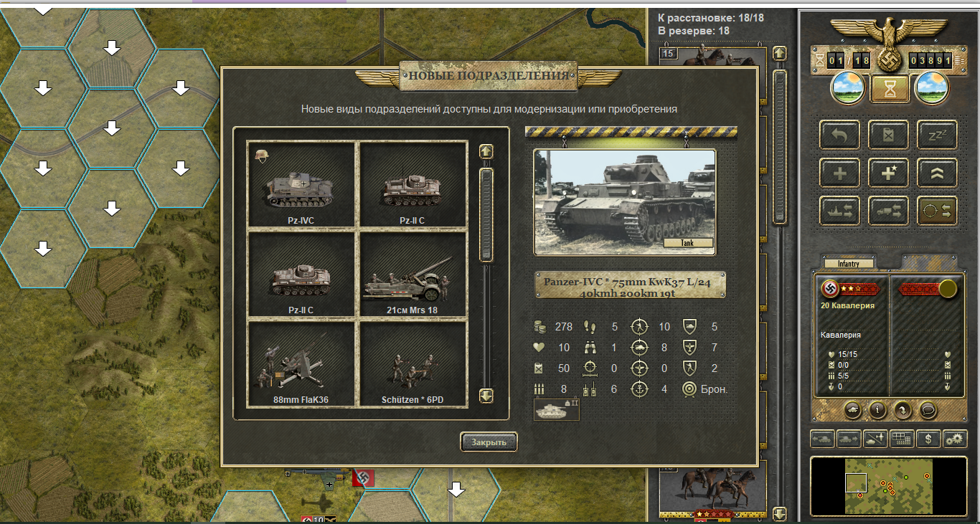Click the right weather forecast icon

click(933, 88)
